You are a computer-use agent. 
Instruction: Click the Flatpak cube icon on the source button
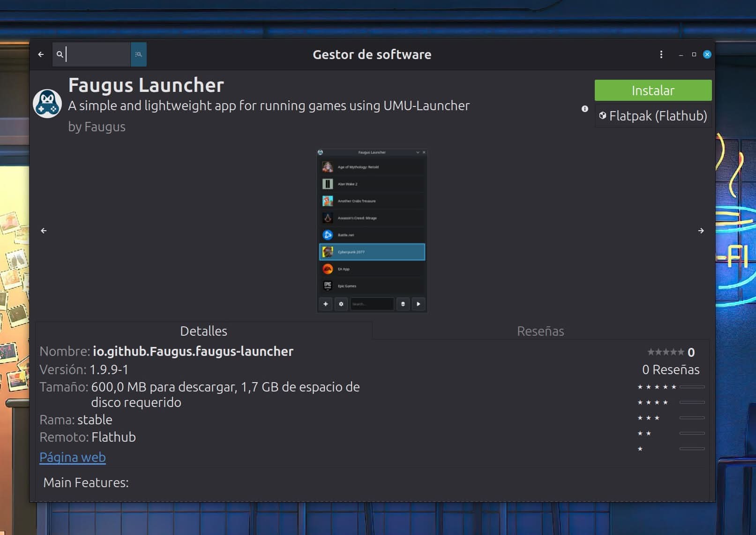(602, 115)
